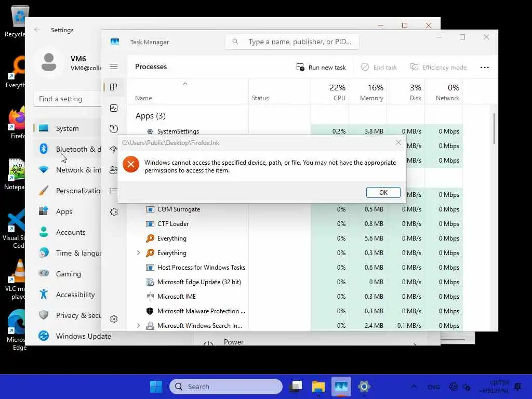Select the CTF Loader process
Viewport: 532px width, 399px height.
[295, 224]
